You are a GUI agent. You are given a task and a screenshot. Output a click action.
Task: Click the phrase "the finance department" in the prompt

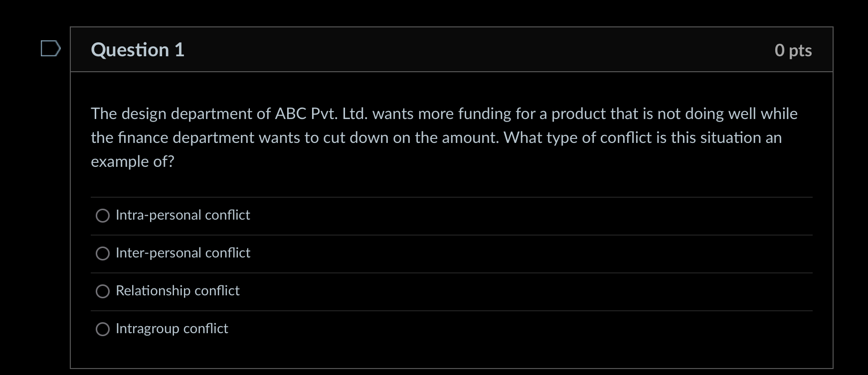point(173,138)
